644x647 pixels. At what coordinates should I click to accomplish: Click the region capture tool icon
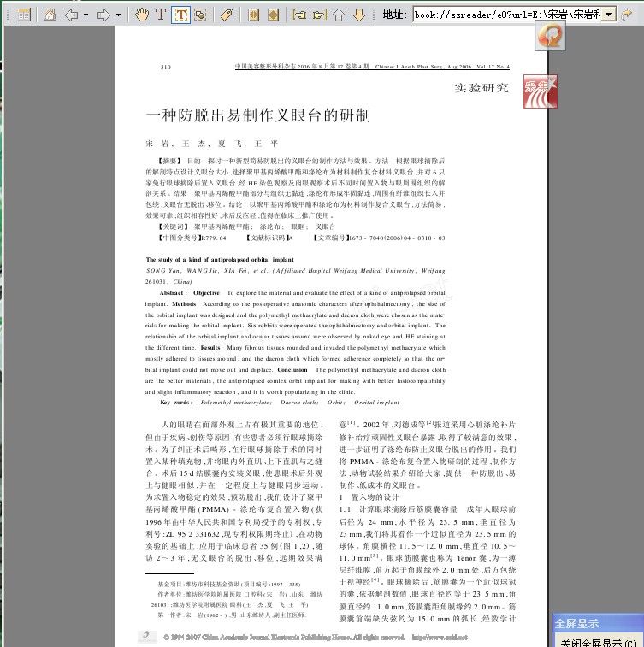pyautogui.click(x=200, y=15)
